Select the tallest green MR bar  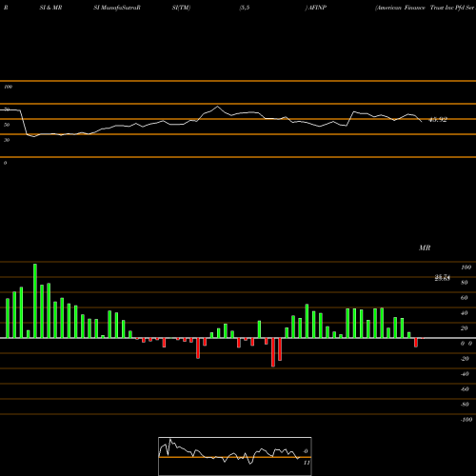pos(35,301)
